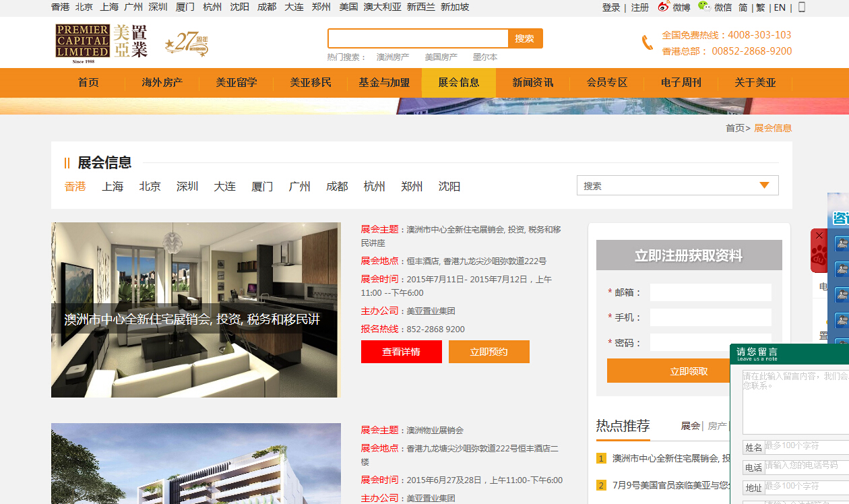Open the 搜索 dropdown arrow

[x=764, y=185]
